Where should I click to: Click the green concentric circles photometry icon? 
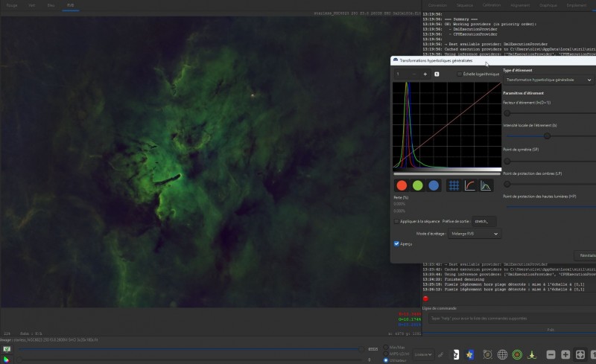pyautogui.click(x=517, y=354)
